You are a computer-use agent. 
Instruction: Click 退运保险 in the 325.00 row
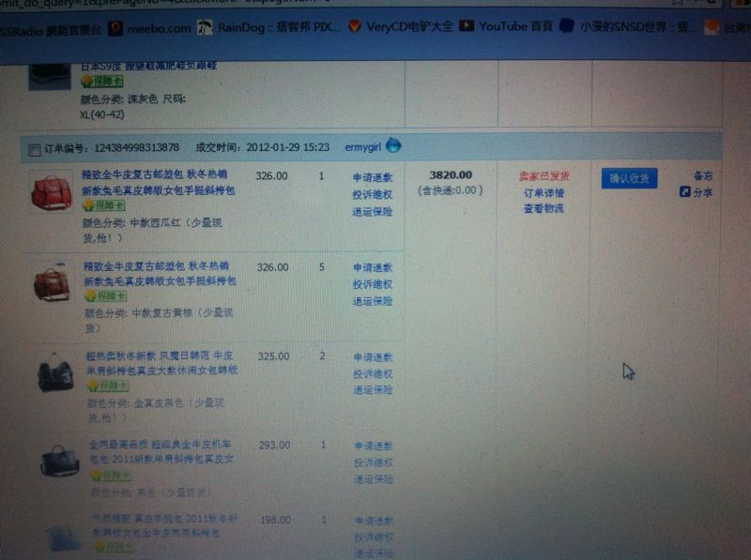(373, 390)
